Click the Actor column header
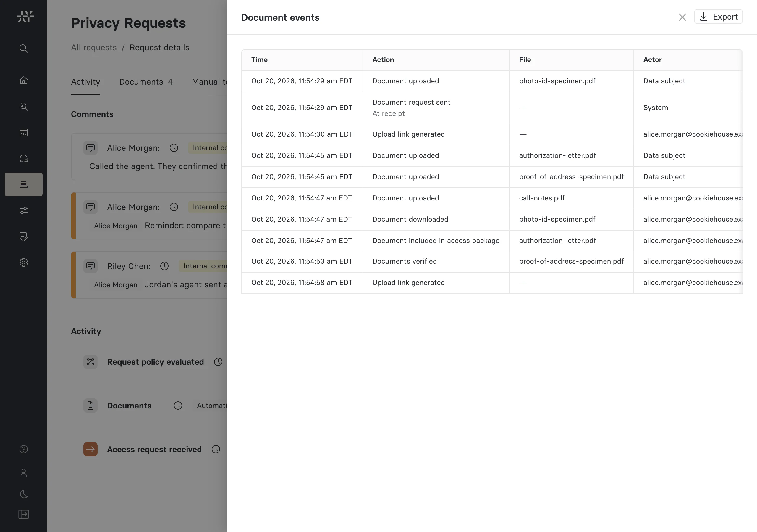757x532 pixels. [688, 60]
